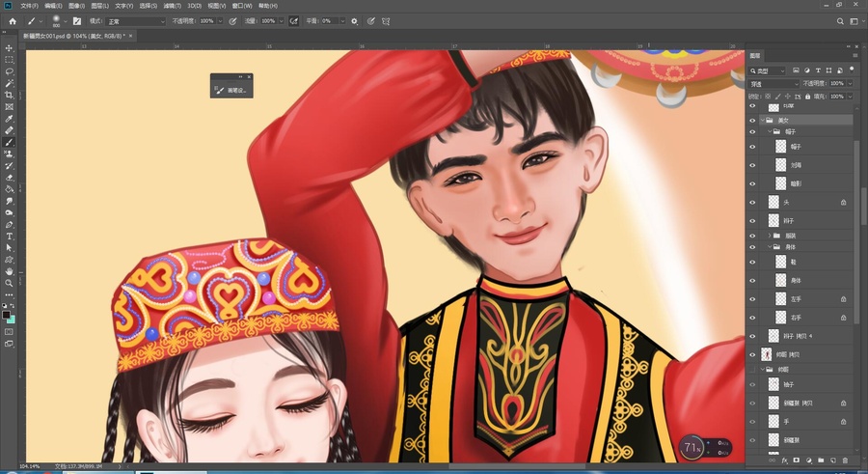Collapse the 帅哥 group
This screenshot has height=474, width=868.
[762, 369]
